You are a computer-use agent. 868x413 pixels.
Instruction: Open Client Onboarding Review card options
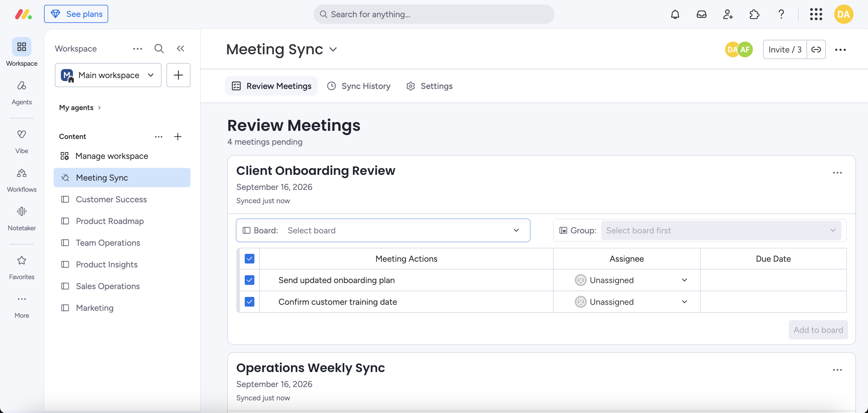pos(837,173)
